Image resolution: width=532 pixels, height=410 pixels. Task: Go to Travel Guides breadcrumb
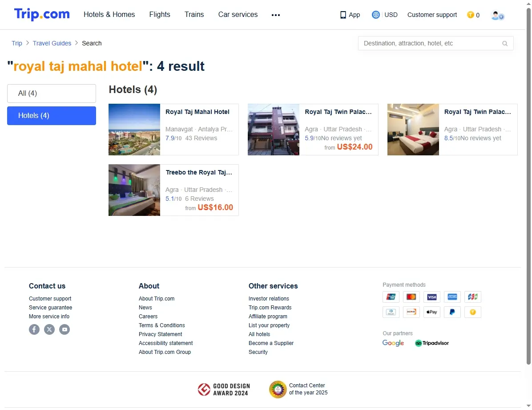52,44
